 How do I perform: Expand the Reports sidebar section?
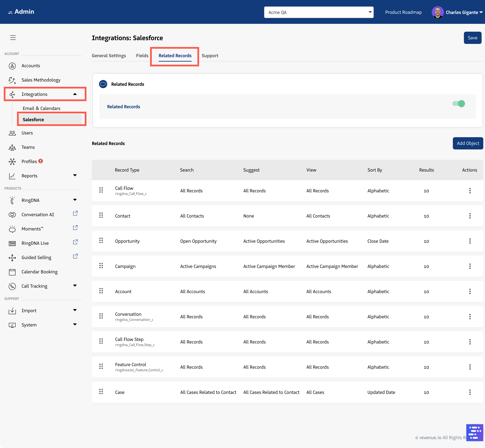pyautogui.click(x=75, y=175)
